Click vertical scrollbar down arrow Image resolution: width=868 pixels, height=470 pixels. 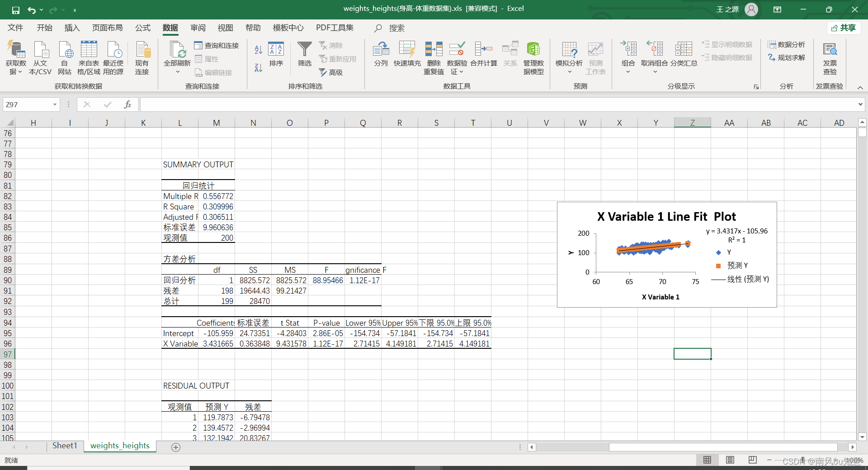pyautogui.click(x=862, y=437)
